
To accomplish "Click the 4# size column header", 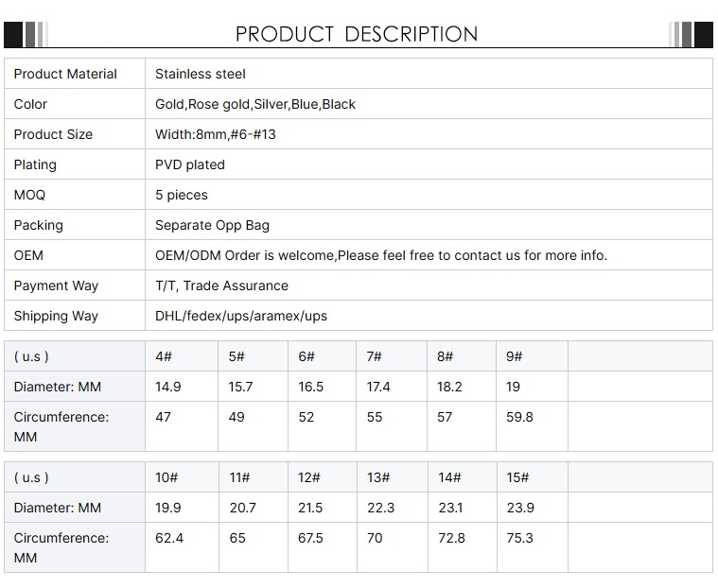I will coord(164,356).
